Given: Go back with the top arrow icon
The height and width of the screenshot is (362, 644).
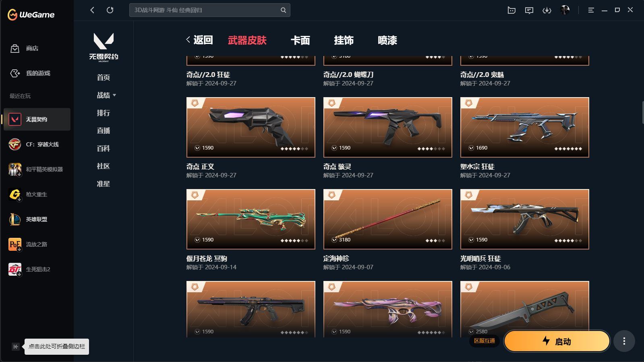Looking at the screenshot, I should tap(92, 10).
